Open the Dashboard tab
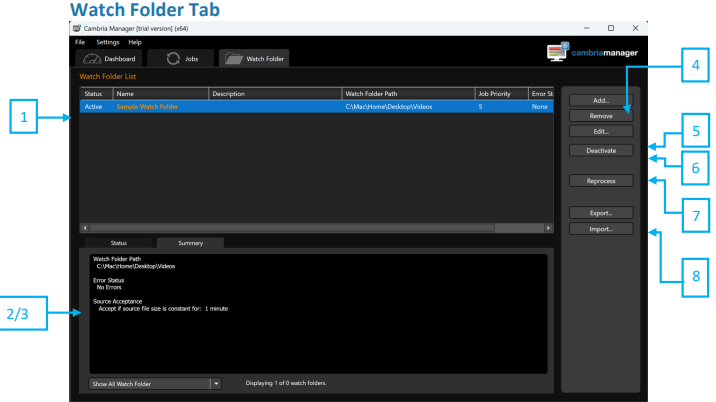 pos(109,58)
